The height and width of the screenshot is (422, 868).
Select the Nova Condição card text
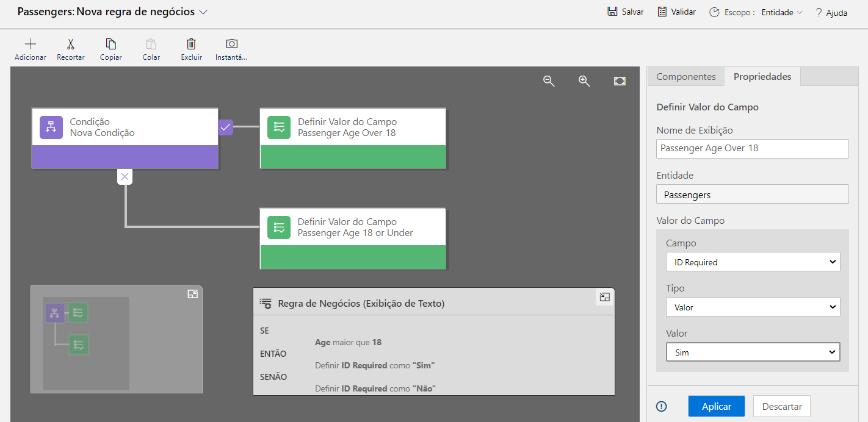(x=102, y=133)
